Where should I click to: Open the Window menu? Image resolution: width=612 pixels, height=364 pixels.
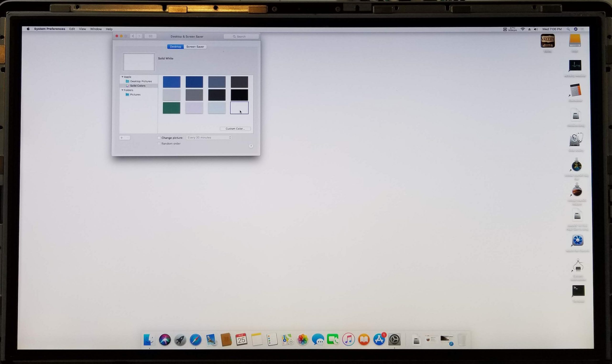click(x=96, y=29)
